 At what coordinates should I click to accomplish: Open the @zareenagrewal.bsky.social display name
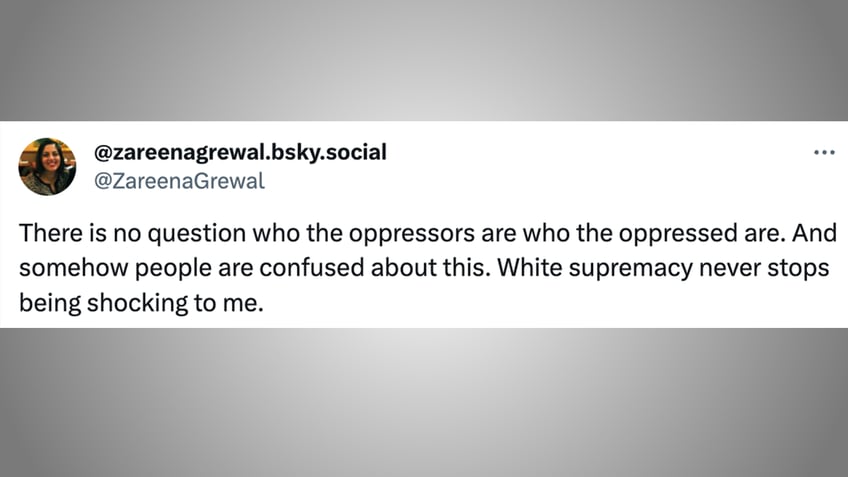(x=240, y=153)
